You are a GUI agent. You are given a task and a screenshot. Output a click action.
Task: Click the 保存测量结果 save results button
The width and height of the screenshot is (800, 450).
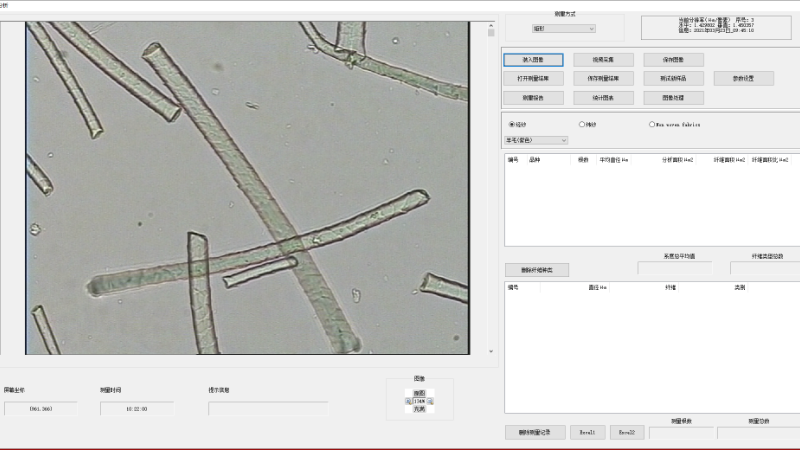[x=603, y=78]
